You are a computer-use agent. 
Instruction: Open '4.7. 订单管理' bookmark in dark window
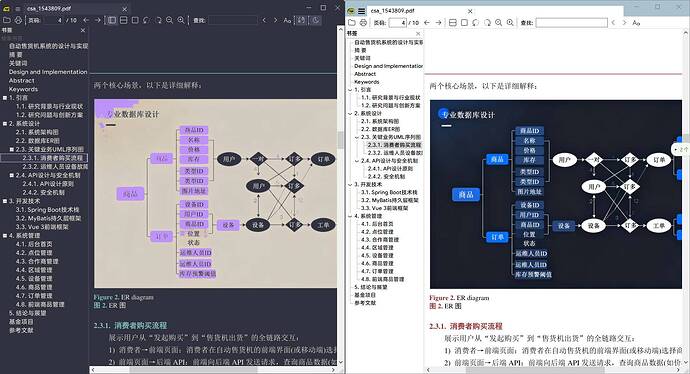pyautogui.click(x=34, y=296)
